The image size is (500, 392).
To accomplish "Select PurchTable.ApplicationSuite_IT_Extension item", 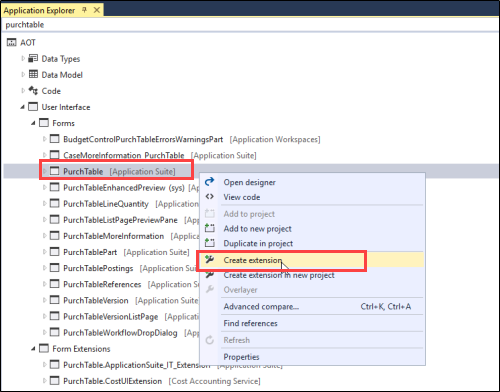I will pyautogui.click(x=137, y=365).
